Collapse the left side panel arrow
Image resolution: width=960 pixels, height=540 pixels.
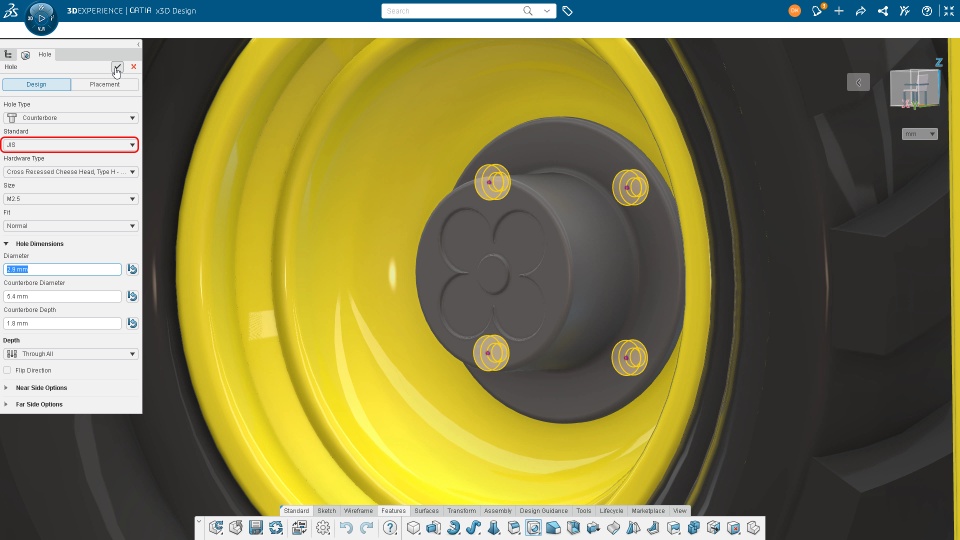138,44
